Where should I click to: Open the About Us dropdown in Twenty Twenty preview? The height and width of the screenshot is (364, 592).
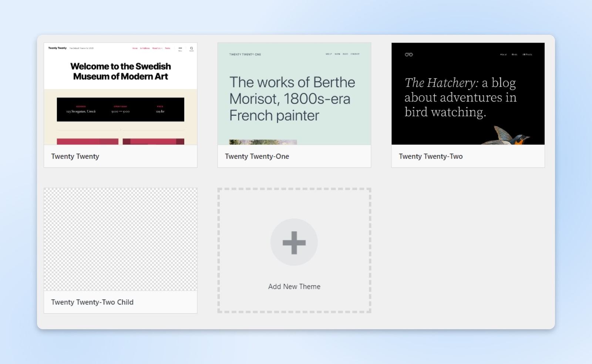coord(157,48)
